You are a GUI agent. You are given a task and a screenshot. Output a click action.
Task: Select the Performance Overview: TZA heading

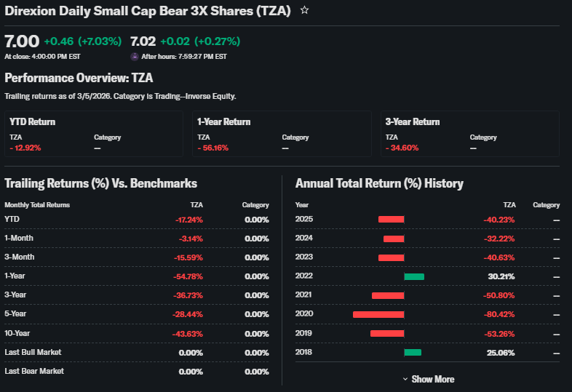point(79,78)
